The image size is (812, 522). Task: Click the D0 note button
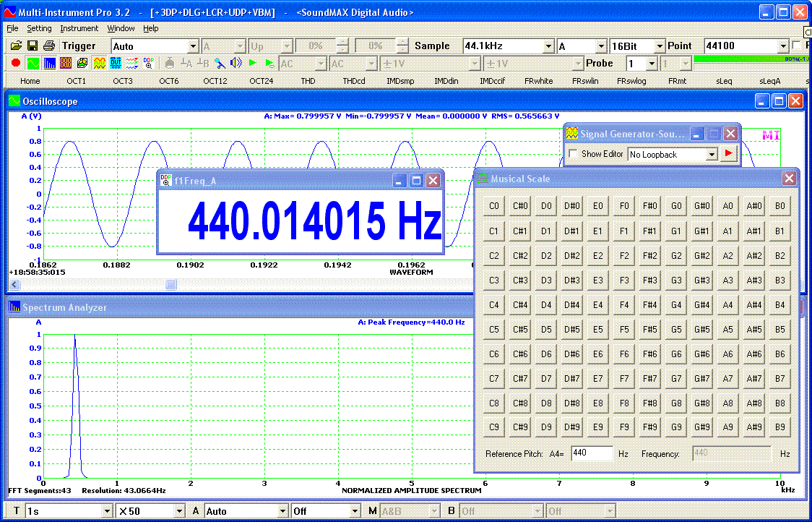pyautogui.click(x=546, y=206)
